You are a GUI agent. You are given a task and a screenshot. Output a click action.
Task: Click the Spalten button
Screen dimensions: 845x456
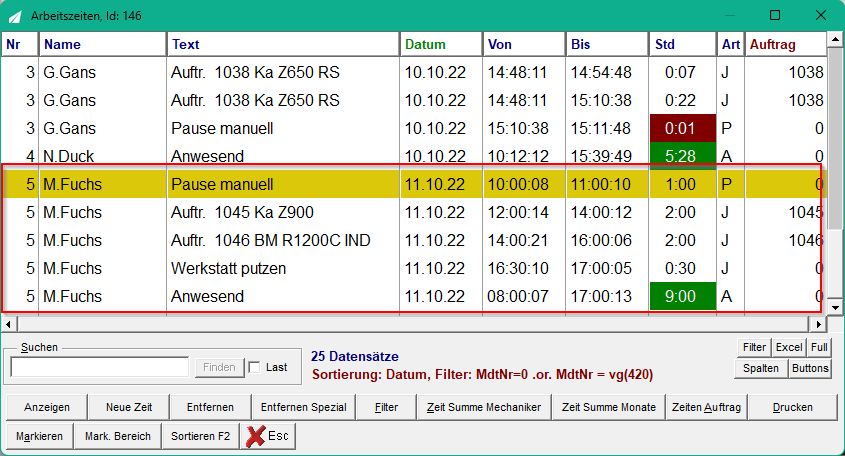coord(761,369)
